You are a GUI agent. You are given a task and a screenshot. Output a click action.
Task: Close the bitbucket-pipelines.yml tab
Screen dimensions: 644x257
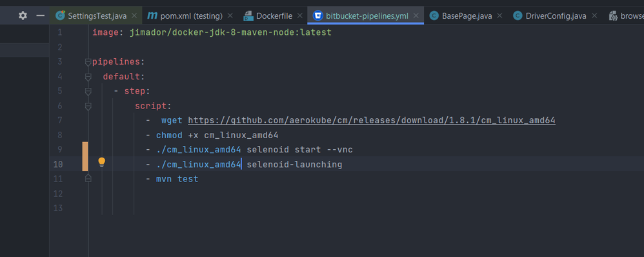pos(416,15)
